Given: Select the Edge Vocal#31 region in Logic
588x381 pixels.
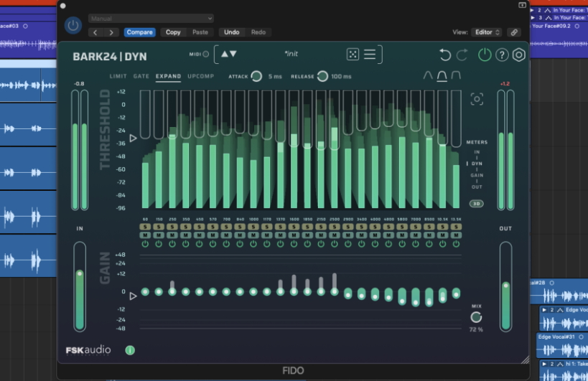Looking at the screenshot, I should (x=562, y=344).
